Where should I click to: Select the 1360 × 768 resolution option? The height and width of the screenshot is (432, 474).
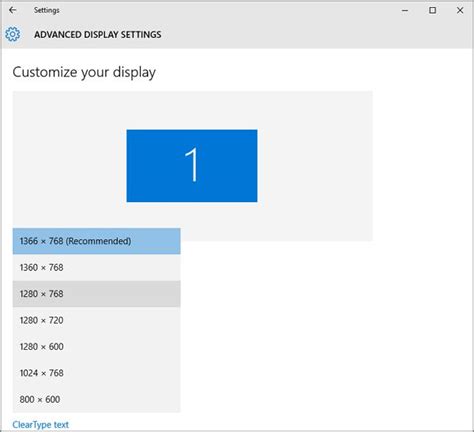(97, 267)
